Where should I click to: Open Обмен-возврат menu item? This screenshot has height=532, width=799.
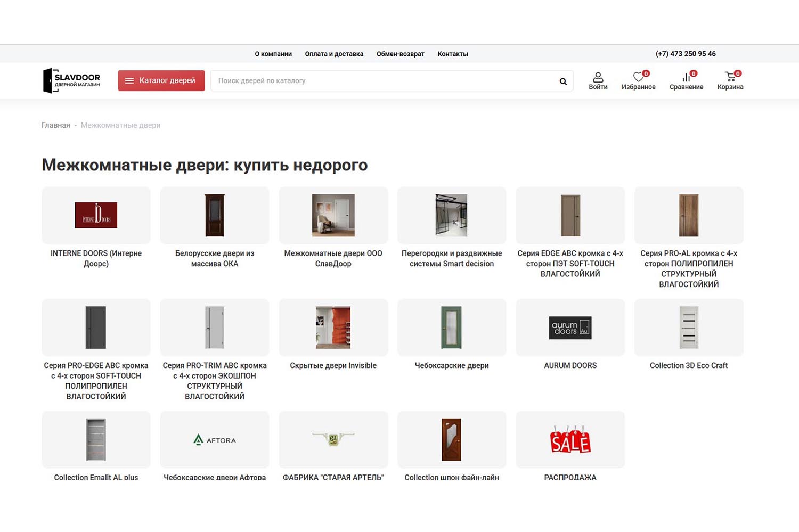coord(401,54)
